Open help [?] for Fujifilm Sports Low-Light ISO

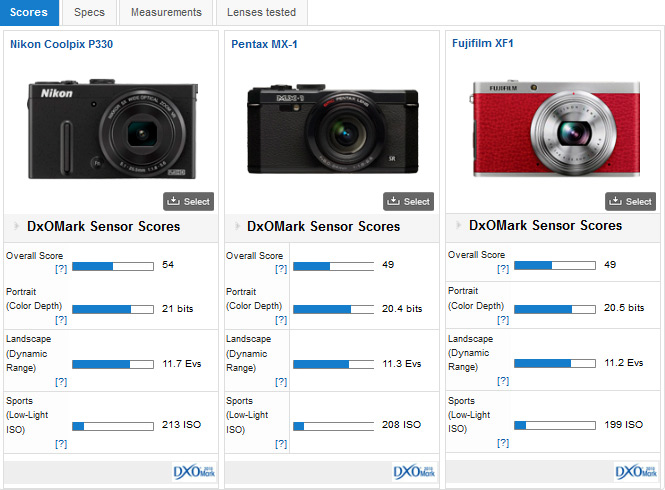(x=503, y=443)
